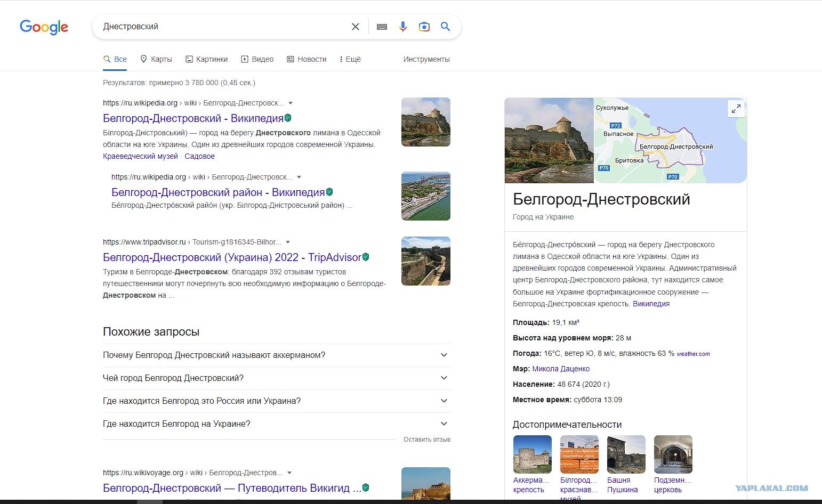Open dropdown arrow beside ru.wikivoyage.org URL

tap(289, 473)
